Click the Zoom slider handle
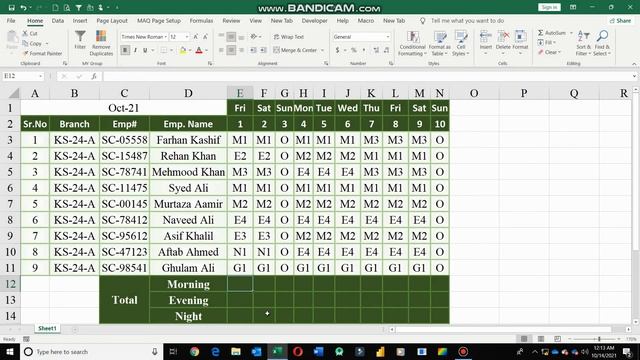640x360 pixels. point(599,339)
